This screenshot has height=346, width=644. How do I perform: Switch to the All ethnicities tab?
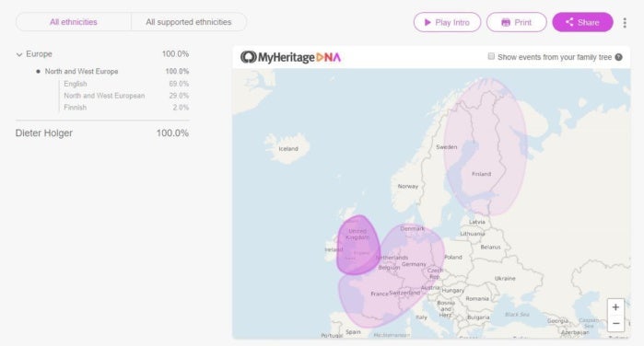click(x=74, y=22)
